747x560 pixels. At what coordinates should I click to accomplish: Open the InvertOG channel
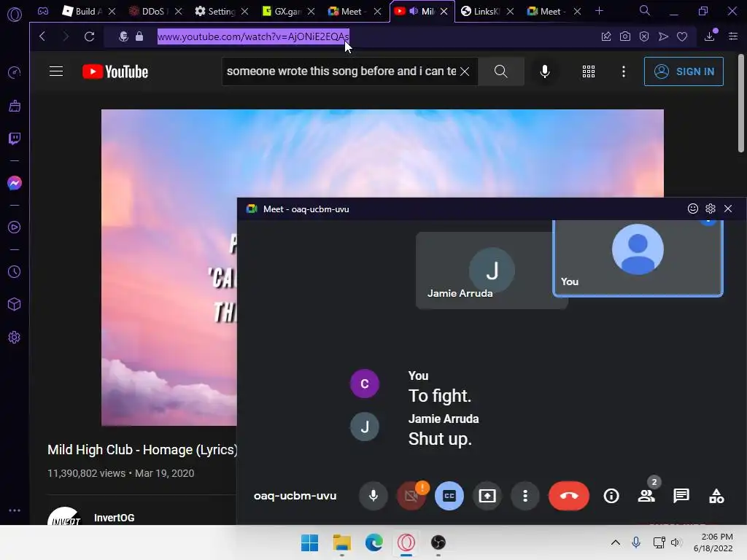(x=115, y=518)
